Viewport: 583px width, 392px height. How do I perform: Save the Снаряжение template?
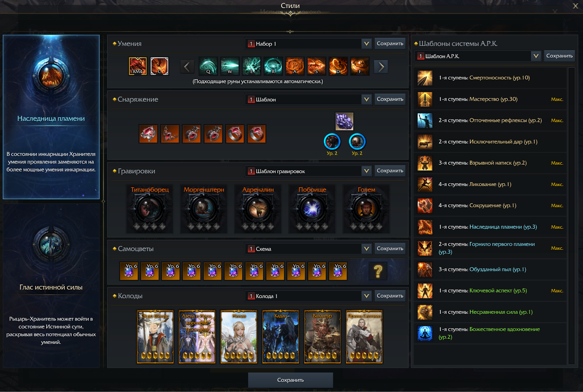390,99
